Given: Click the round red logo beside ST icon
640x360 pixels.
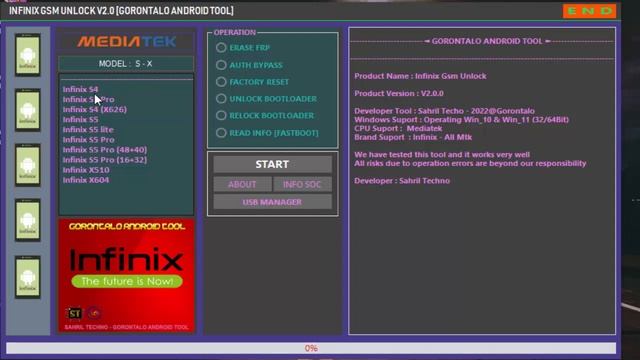Looking at the screenshot, I should click(95, 313).
